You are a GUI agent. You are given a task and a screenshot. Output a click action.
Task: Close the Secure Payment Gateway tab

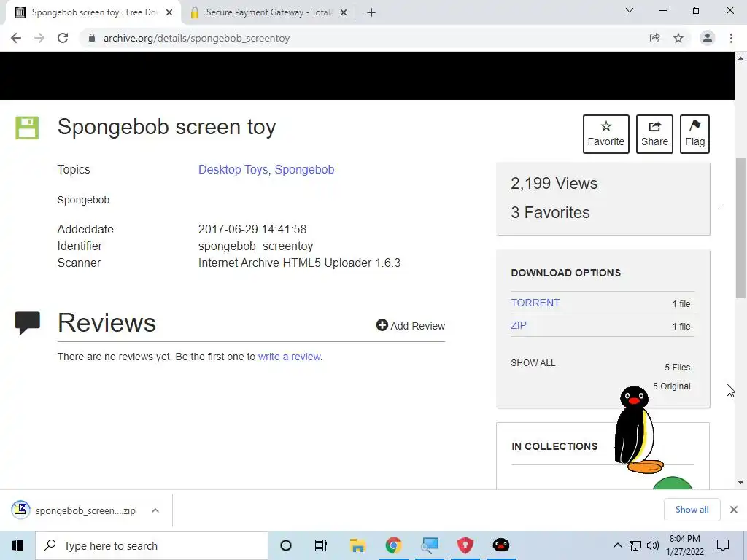point(344,13)
